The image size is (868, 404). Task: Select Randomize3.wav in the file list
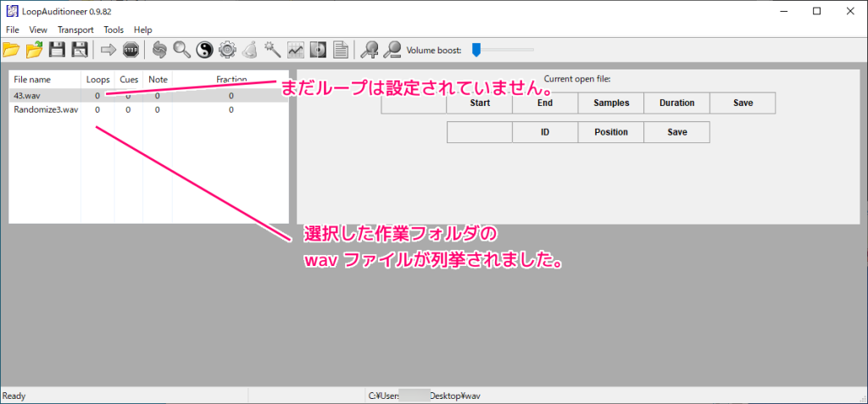click(x=46, y=109)
